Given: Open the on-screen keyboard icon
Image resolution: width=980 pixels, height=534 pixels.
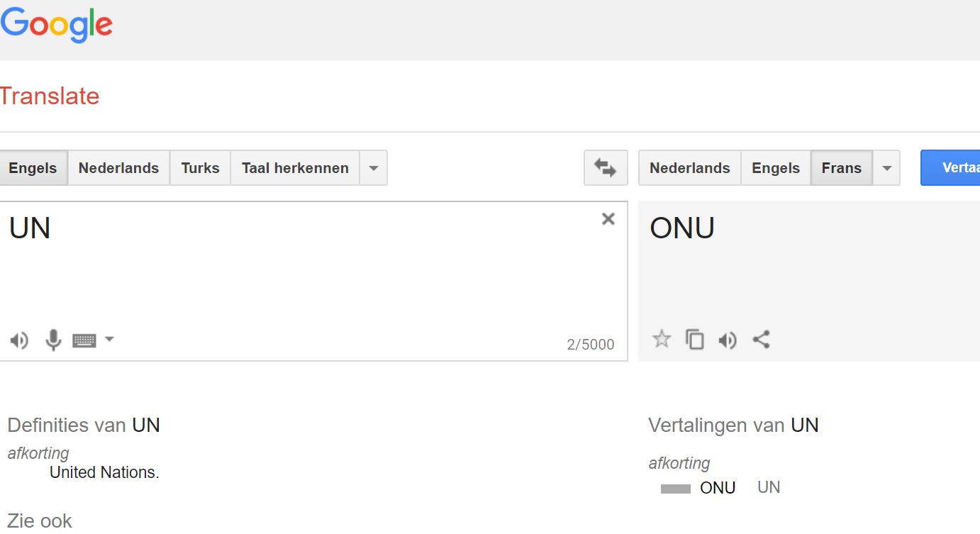Looking at the screenshot, I should pyautogui.click(x=84, y=340).
